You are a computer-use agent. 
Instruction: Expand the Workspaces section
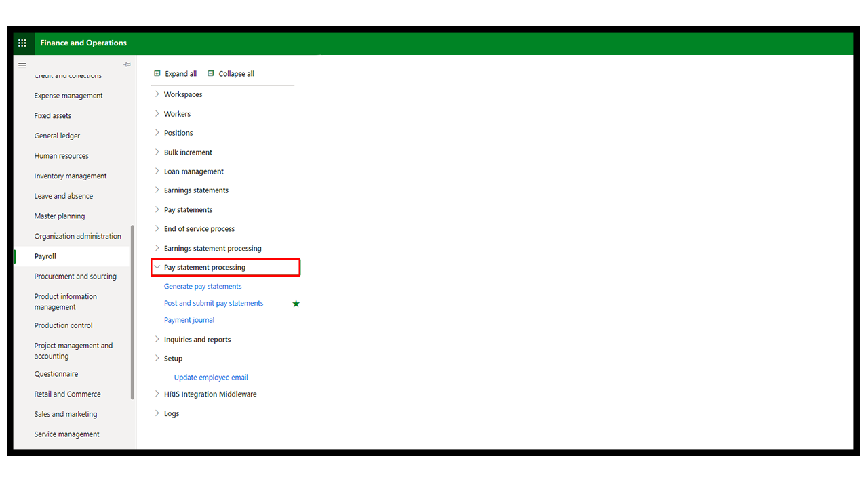click(157, 94)
